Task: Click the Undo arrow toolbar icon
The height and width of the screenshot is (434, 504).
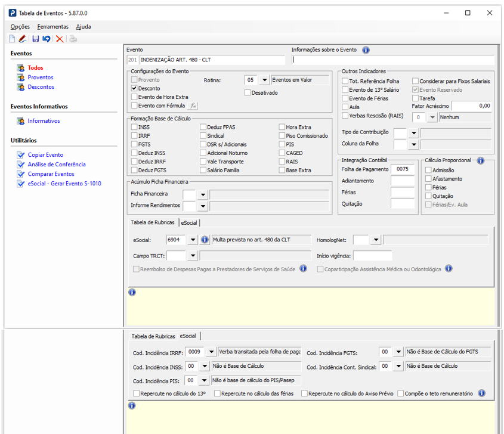Action: point(47,39)
